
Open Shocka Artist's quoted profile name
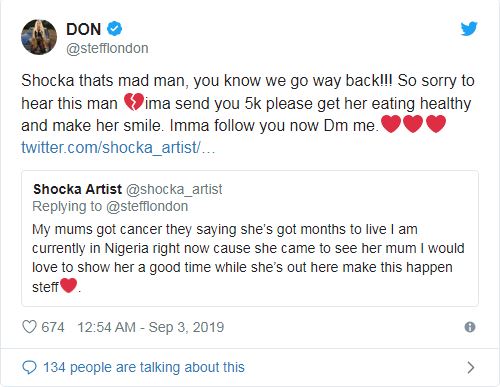pyautogui.click(x=77, y=189)
